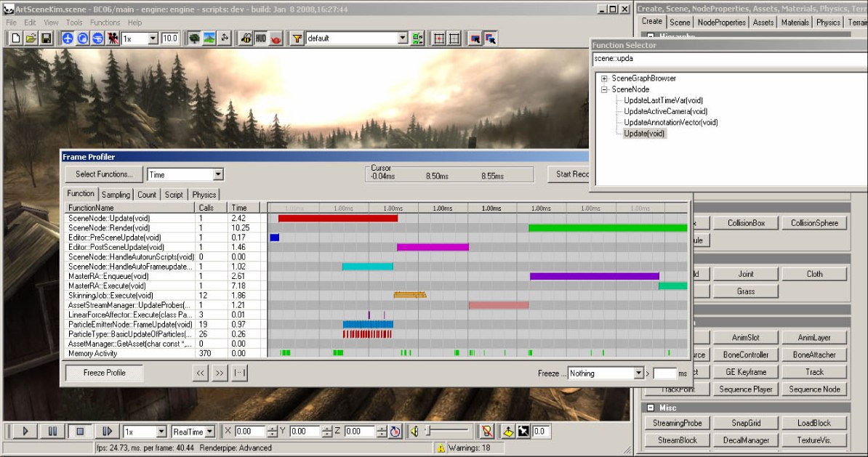This screenshot has height=457, width=868.
Task: Switch to the Sampling tab
Action: (x=116, y=195)
